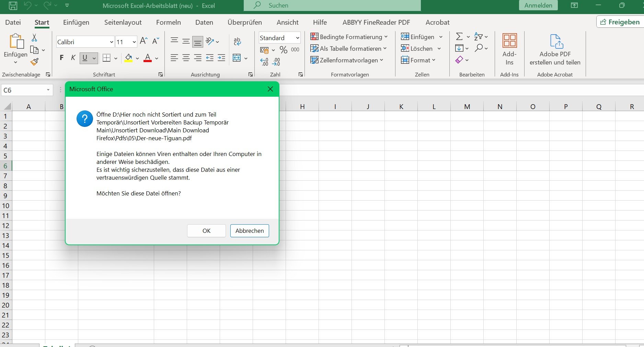Add a decimal place icon
This screenshot has width=644, height=347.
pos(264,62)
